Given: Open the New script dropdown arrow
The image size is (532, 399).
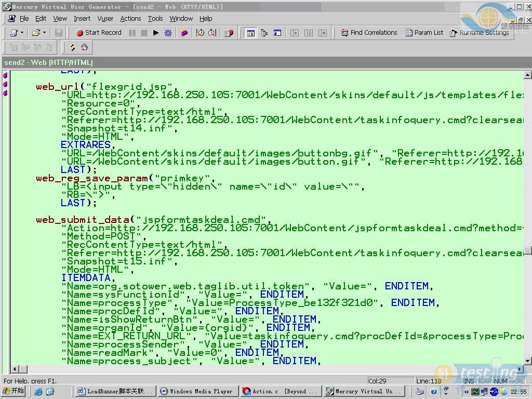Looking at the screenshot, I should point(22,33).
